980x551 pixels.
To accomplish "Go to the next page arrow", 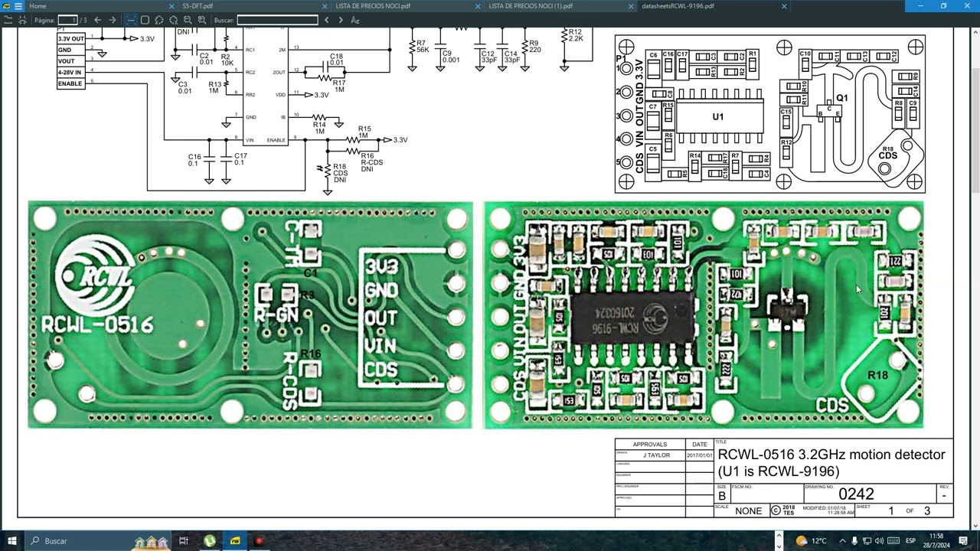I will 113,20.
